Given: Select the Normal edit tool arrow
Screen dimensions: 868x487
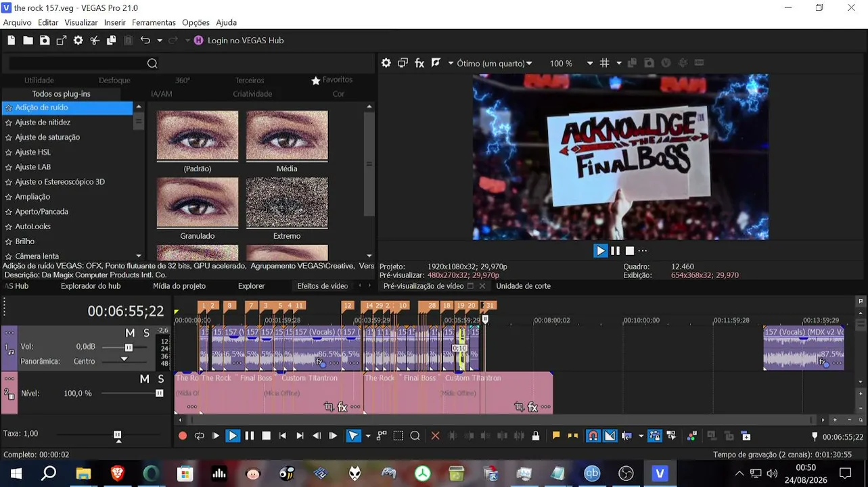Looking at the screenshot, I should coord(354,436).
